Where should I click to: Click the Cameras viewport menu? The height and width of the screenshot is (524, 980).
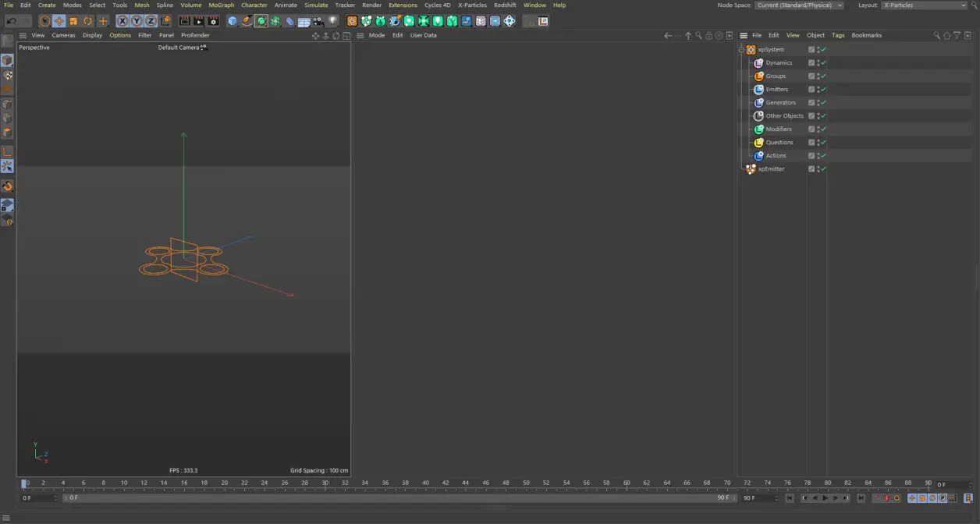click(x=63, y=35)
